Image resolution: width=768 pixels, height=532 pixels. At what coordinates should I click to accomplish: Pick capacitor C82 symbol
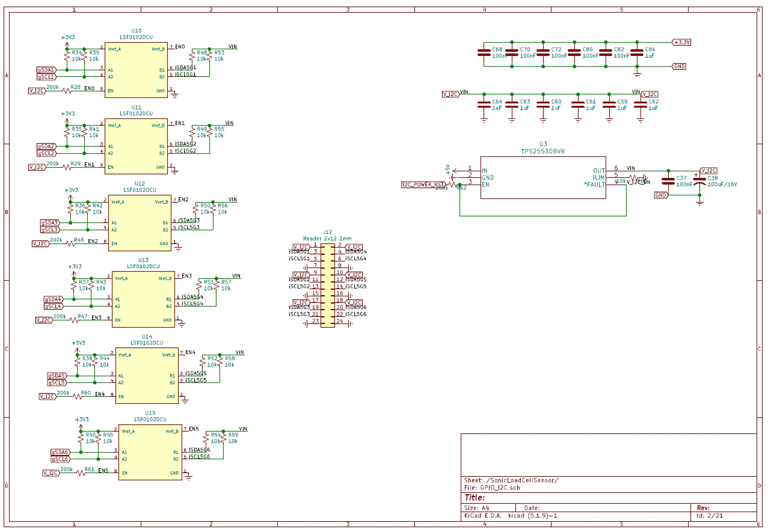point(606,52)
